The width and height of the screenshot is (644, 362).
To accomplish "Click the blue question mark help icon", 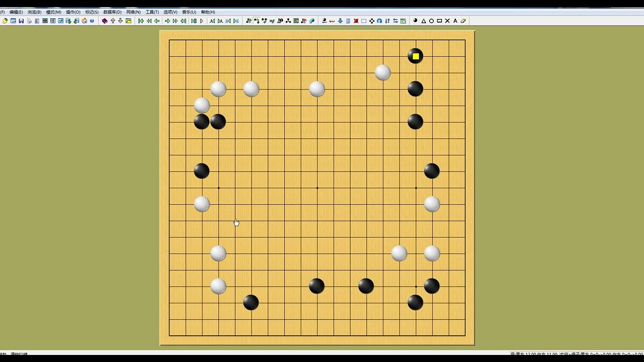I will pyautogui.click(x=92, y=21).
